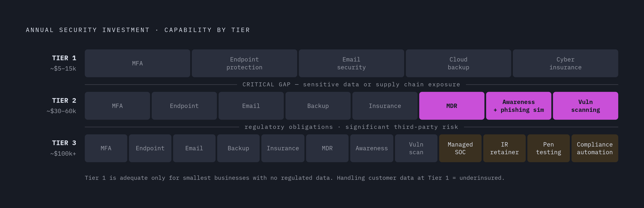Select the Managed SOC block
The image size is (644, 208).
coord(460,148)
